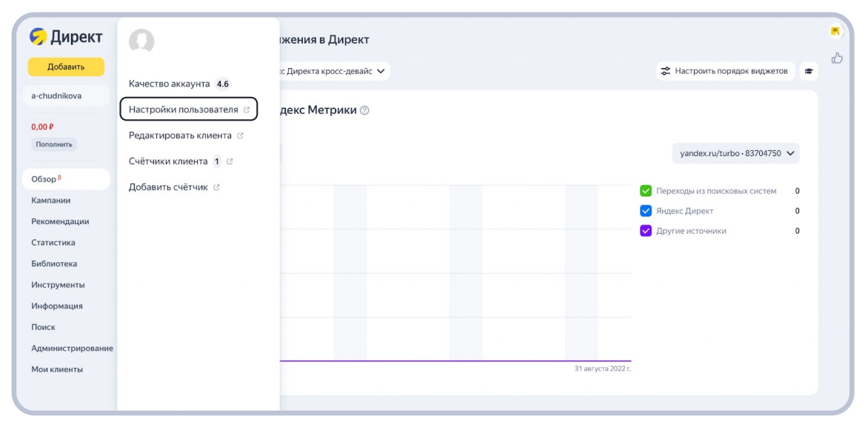Open Настройки пользователя link
The width and height of the screenshot is (868, 427).
coord(188,110)
